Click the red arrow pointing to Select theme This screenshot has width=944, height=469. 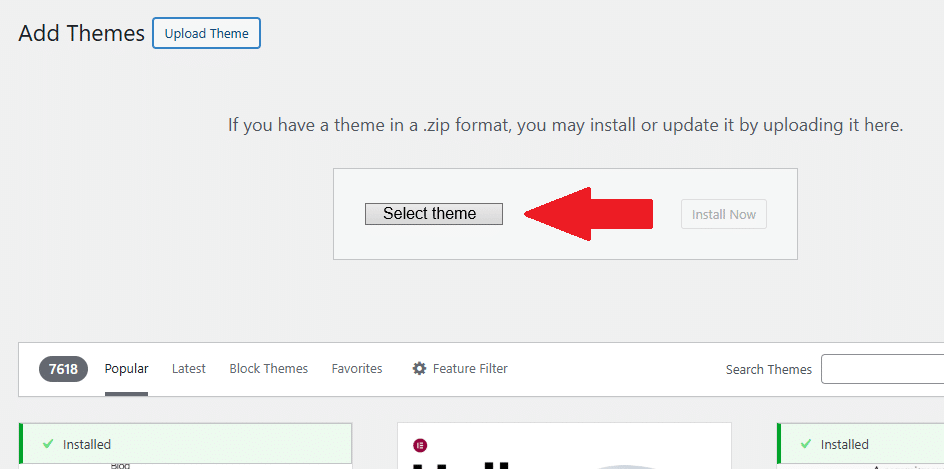pyautogui.click(x=588, y=214)
